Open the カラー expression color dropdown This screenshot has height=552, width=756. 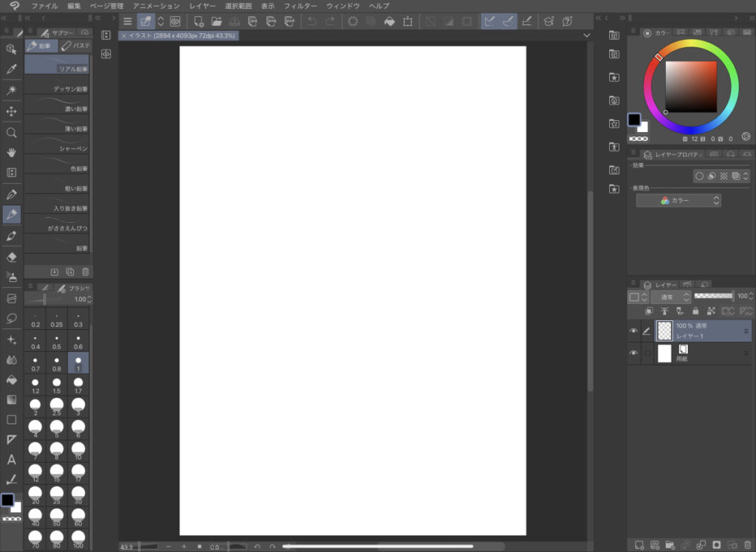678,201
